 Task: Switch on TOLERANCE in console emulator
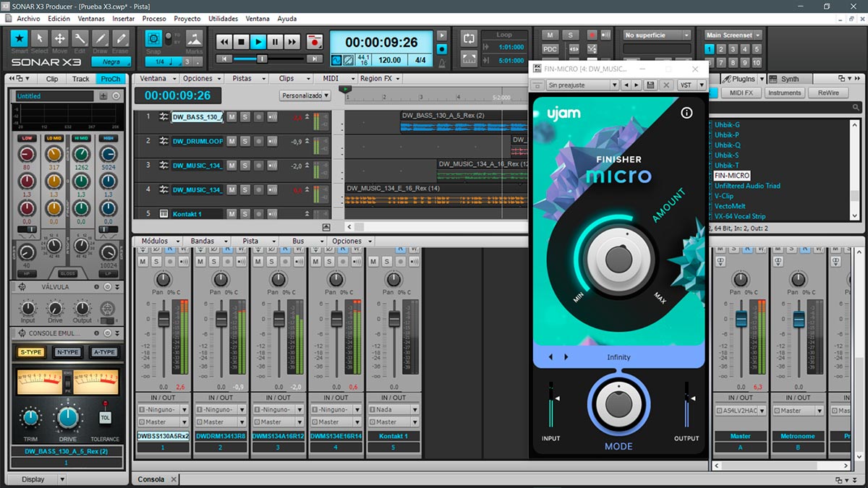point(105,417)
